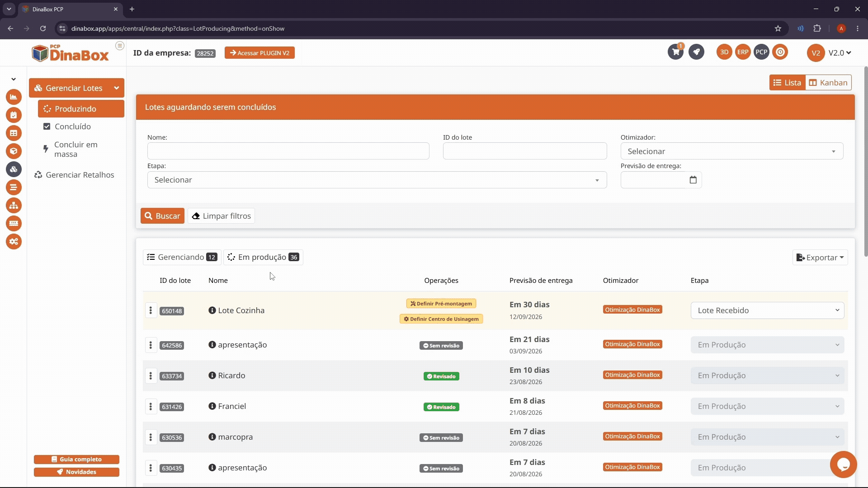The width and height of the screenshot is (868, 488).
Task: Open the chat support bubble
Action: (x=843, y=464)
